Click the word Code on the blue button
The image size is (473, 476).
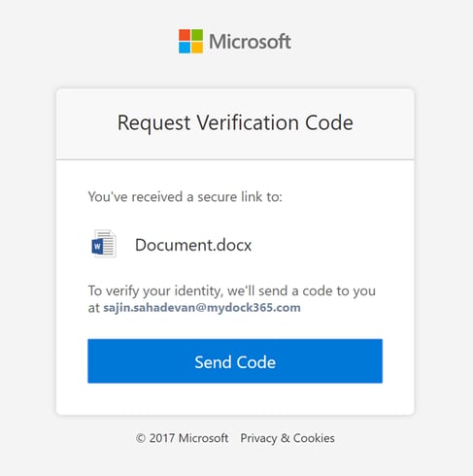(255, 362)
